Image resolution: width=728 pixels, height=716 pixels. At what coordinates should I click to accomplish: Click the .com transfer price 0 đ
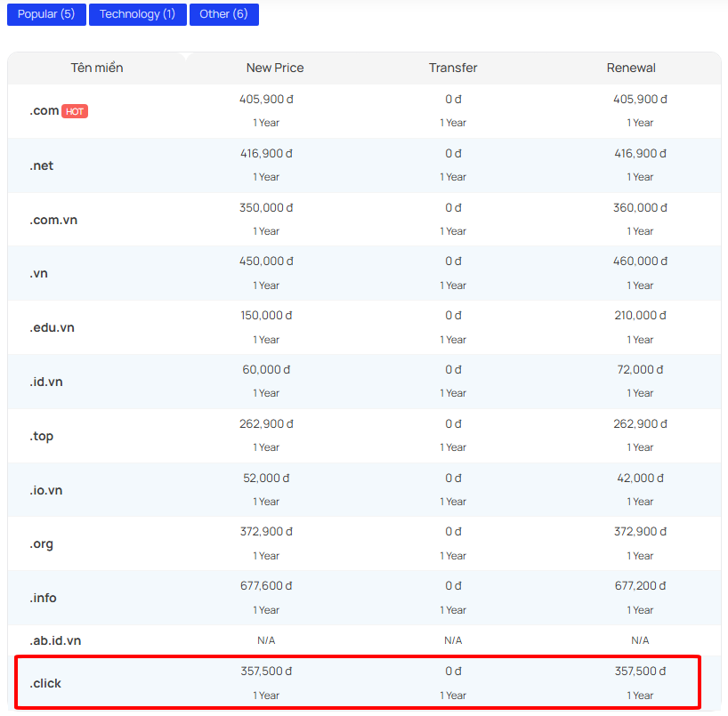(453, 100)
